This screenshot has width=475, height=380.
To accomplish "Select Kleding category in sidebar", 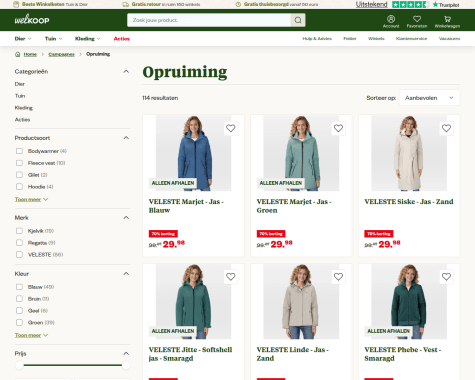I will coord(24,108).
